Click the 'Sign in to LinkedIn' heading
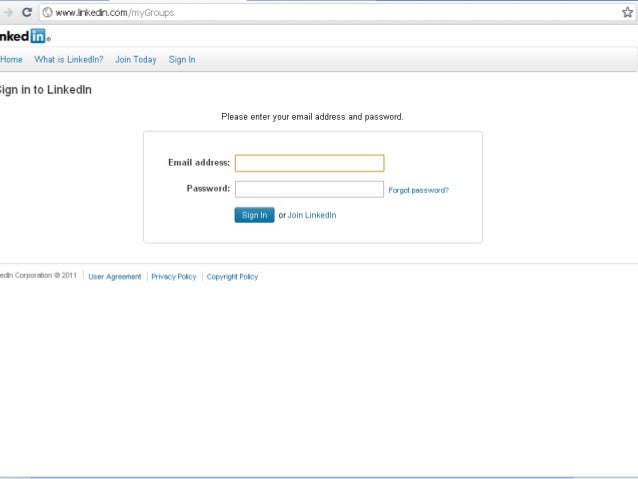Viewport: 638px width, 479px height. (x=46, y=90)
